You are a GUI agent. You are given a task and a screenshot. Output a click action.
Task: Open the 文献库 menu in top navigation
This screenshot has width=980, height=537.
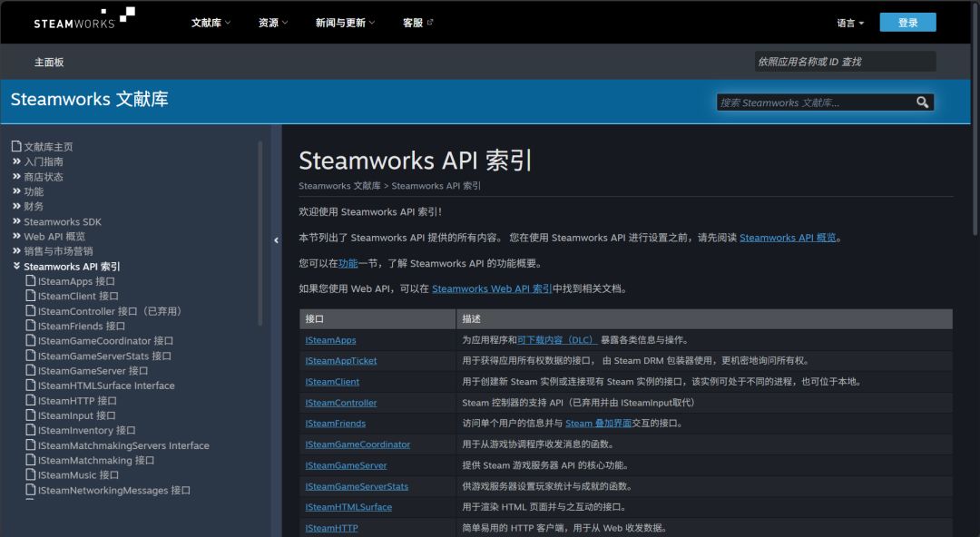pyautogui.click(x=211, y=23)
